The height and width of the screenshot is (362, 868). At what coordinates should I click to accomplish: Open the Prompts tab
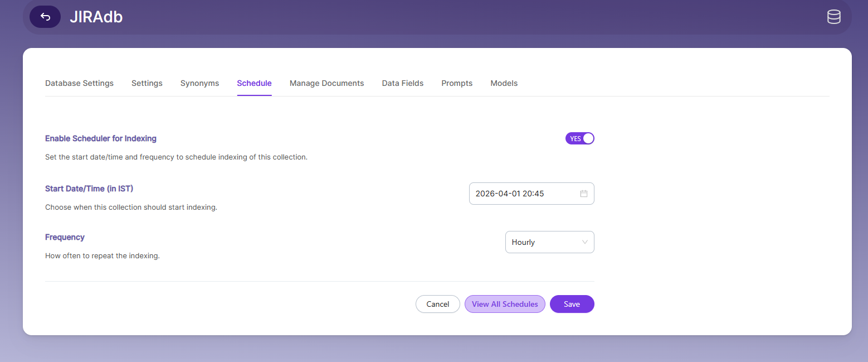457,83
